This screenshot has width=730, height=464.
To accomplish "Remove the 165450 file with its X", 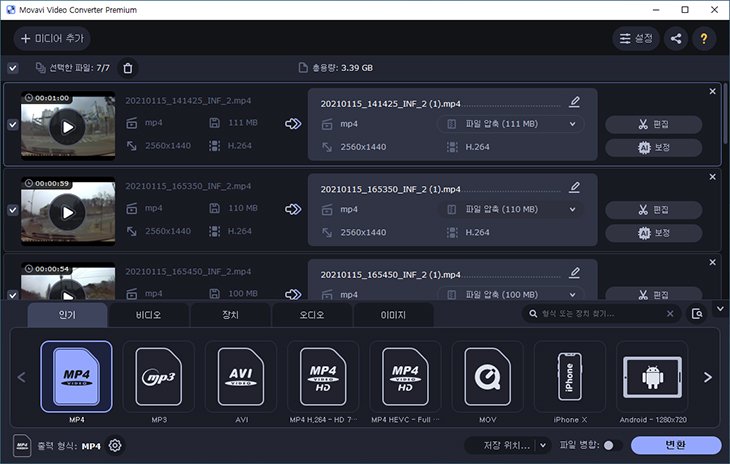I will (x=712, y=262).
